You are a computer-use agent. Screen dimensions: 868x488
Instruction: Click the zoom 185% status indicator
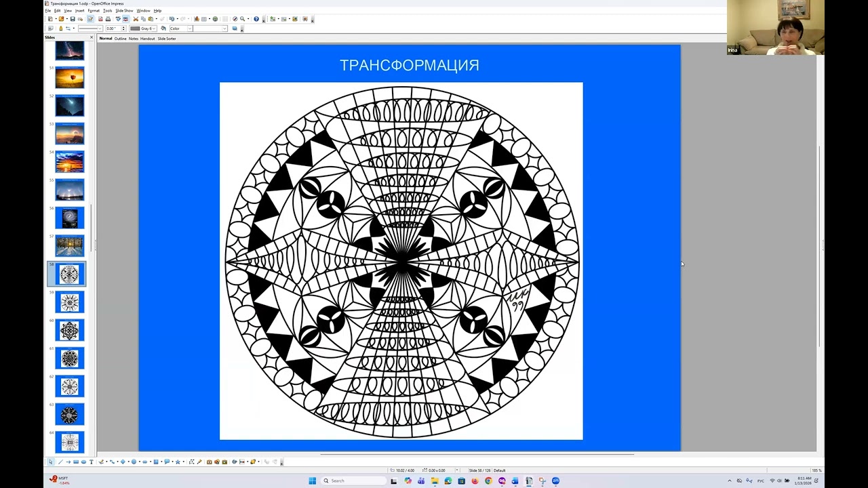pos(816,470)
